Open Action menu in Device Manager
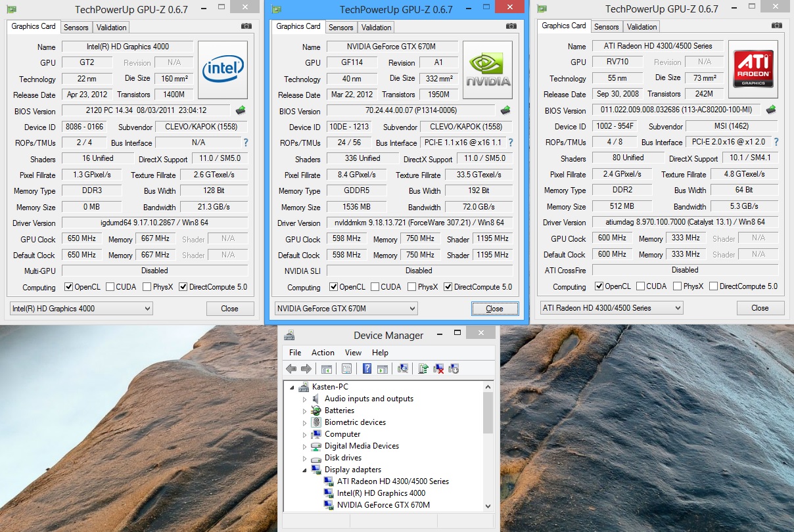This screenshot has width=794, height=532. (x=323, y=353)
